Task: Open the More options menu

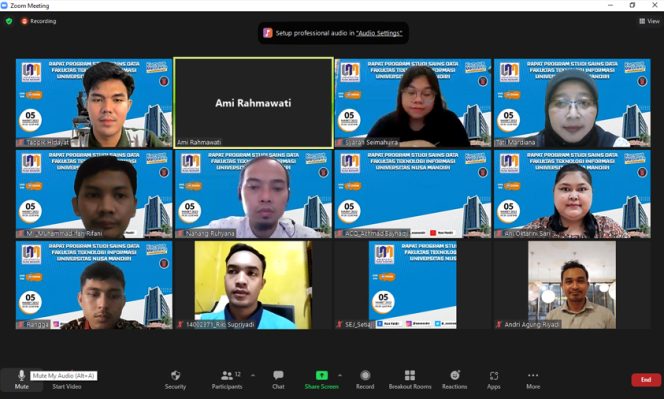Action: pos(533,380)
